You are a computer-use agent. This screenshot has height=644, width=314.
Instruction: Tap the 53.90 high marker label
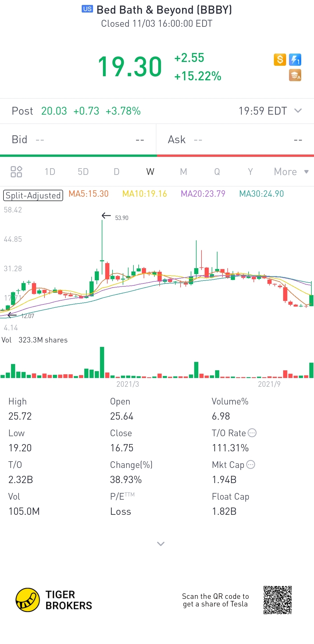coord(122,218)
